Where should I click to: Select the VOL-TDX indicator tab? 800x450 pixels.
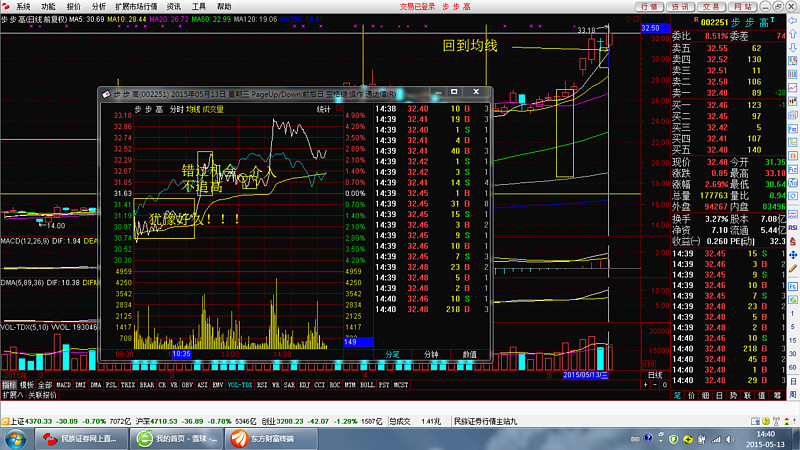[x=239, y=384]
